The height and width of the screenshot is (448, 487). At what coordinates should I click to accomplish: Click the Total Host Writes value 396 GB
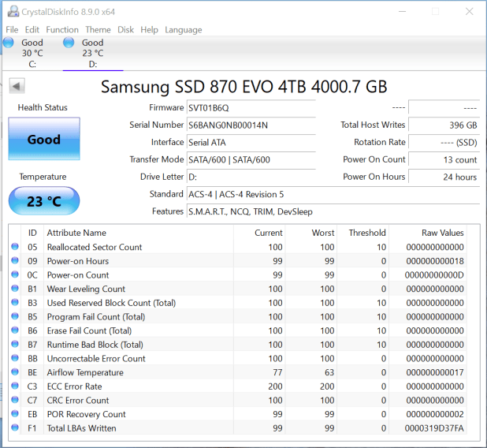(444, 125)
